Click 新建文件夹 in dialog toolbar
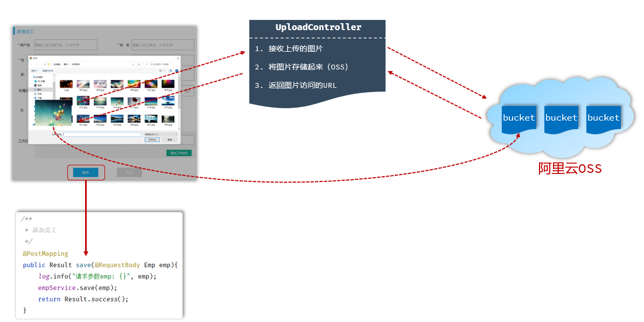 tap(47, 71)
